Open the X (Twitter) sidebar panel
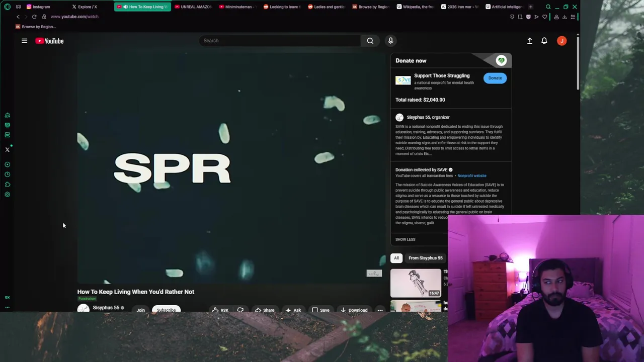Screen dimensions: 644x362 tap(7, 149)
